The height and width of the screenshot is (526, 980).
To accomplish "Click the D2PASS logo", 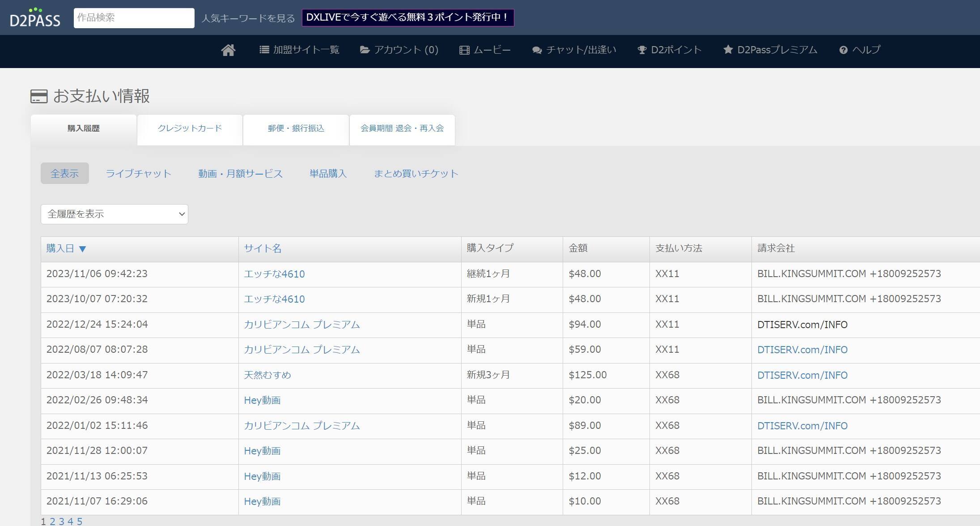I will 35,17.
